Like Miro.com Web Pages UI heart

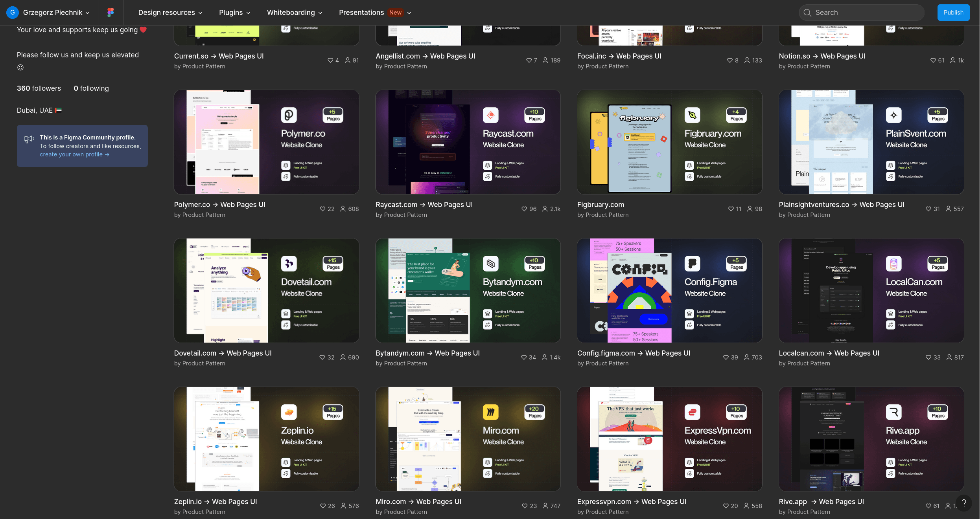pyautogui.click(x=525, y=506)
